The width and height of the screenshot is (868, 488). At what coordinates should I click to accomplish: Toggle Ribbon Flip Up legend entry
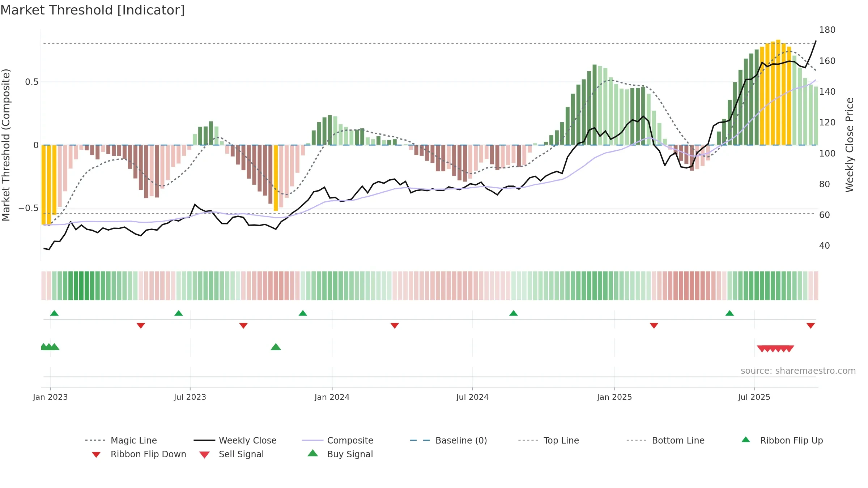pos(782,440)
